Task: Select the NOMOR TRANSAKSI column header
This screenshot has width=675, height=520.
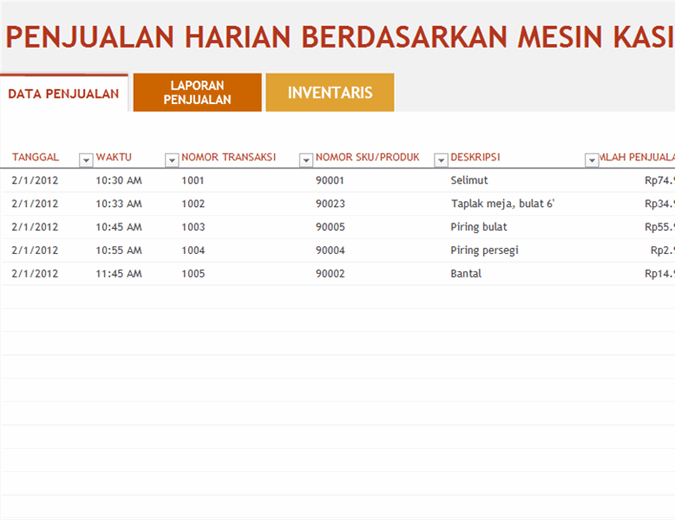Action: coord(228,157)
